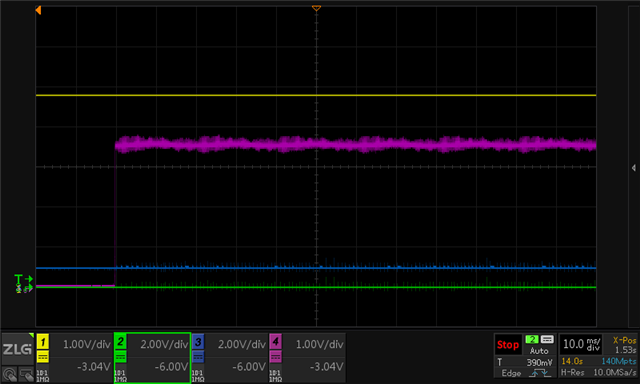Open channel 1 1.00V/div scale setting
The height and width of the screenshot is (384, 640).
(87, 344)
